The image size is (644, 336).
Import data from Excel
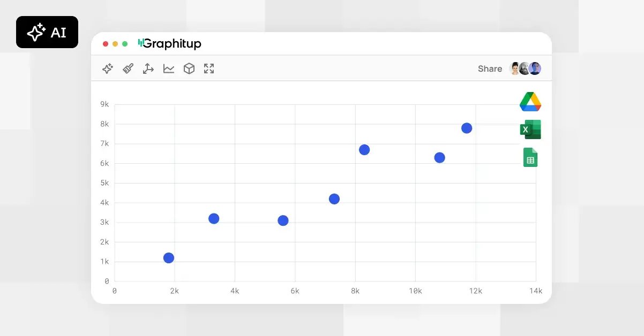[x=530, y=129]
